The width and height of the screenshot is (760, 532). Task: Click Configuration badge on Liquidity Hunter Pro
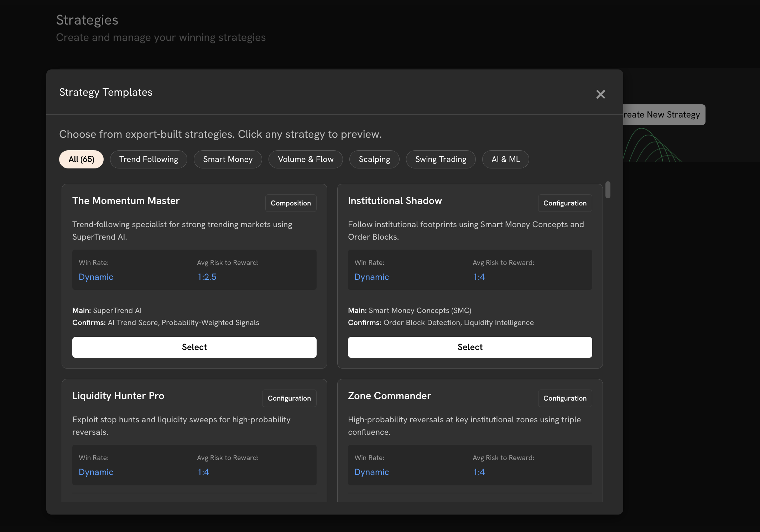point(289,398)
